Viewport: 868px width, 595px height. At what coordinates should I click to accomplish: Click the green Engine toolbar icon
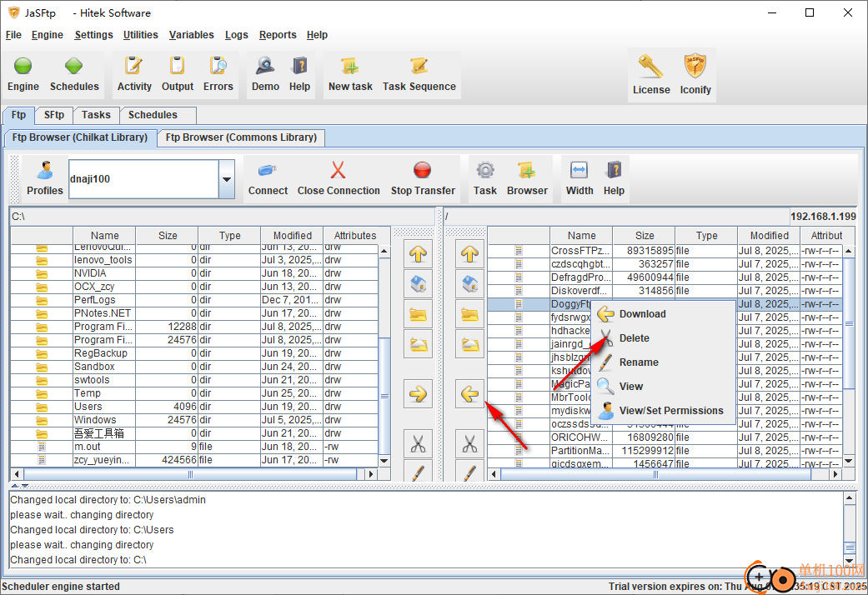pyautogui.click(x=23, y=67)
